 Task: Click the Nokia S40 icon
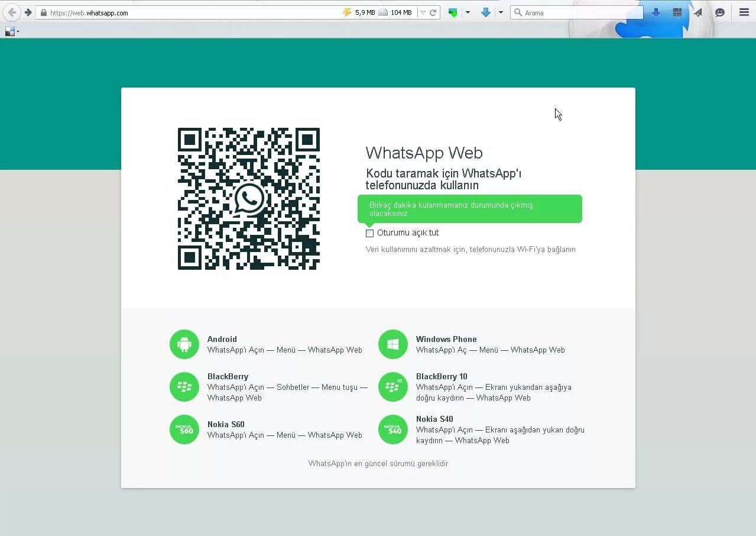click(393, 430)
